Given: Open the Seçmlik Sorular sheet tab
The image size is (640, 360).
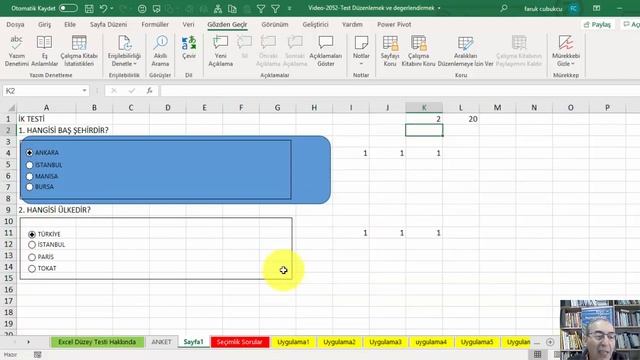Looking at the screenshot, I should pyautogui.click(x=240, y=342).
